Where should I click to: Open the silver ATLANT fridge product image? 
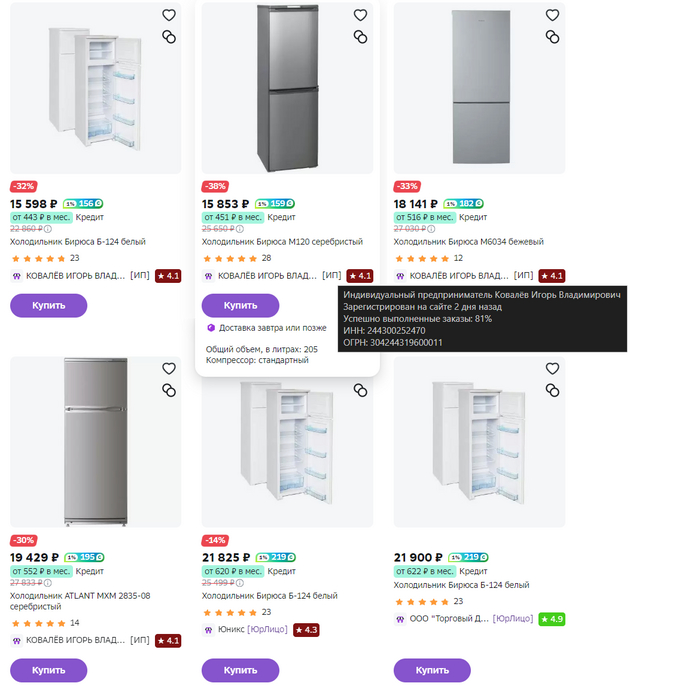tap(95, 440)
